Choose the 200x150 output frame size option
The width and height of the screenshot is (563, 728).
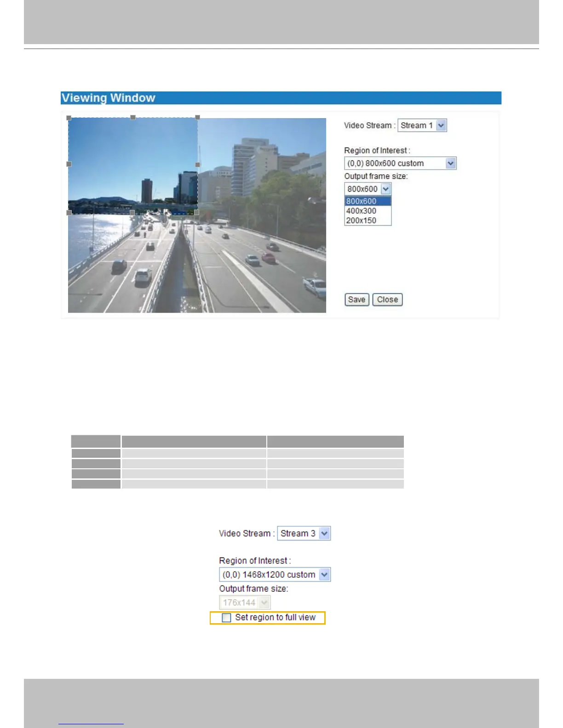point(362,221)
